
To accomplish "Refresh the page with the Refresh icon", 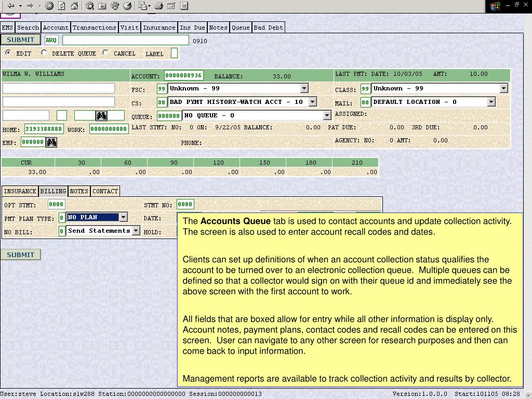I will click(62, 6).
